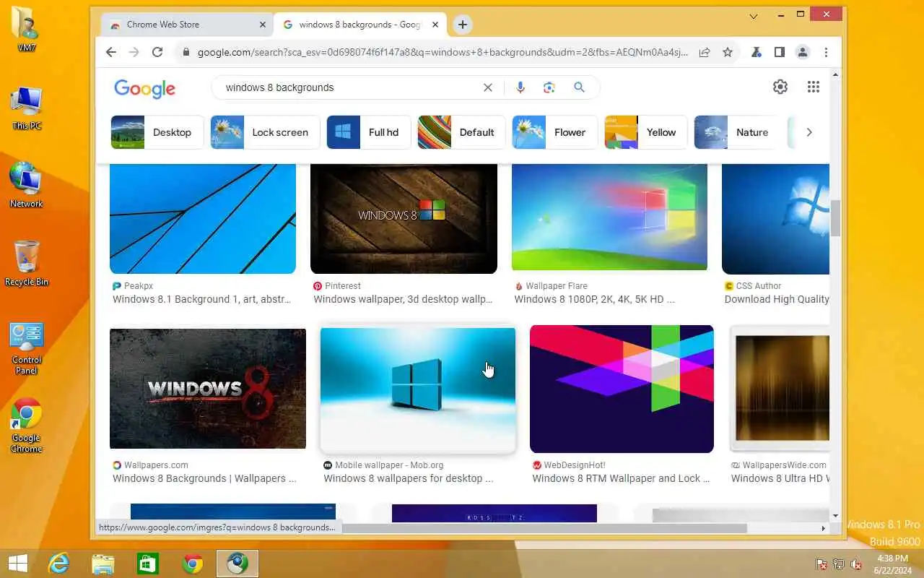Open the Wallpaper Flare colorful logo thumbnail
The image size is (924, 578).
609,217
